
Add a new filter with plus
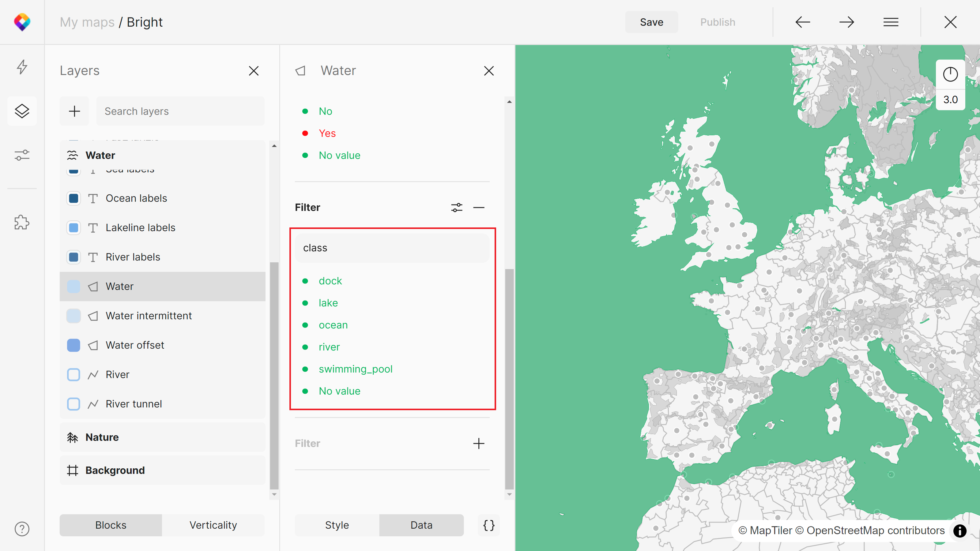[479, 443]
